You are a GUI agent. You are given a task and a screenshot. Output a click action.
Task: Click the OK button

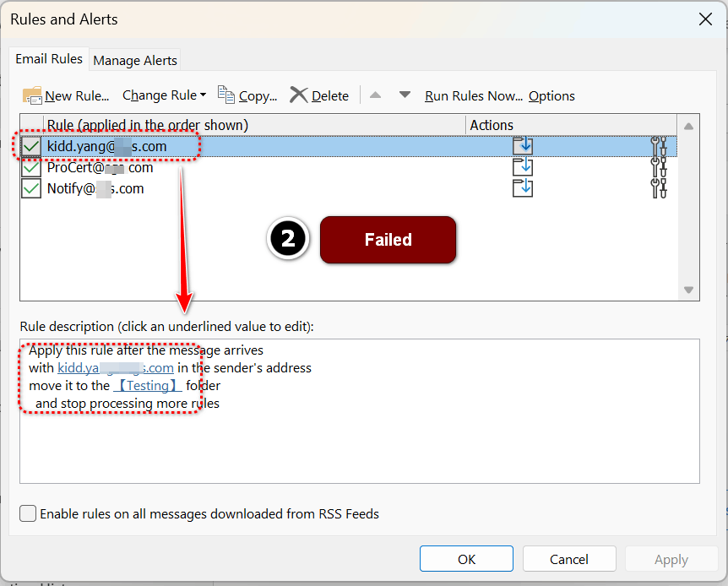[466, 559]
